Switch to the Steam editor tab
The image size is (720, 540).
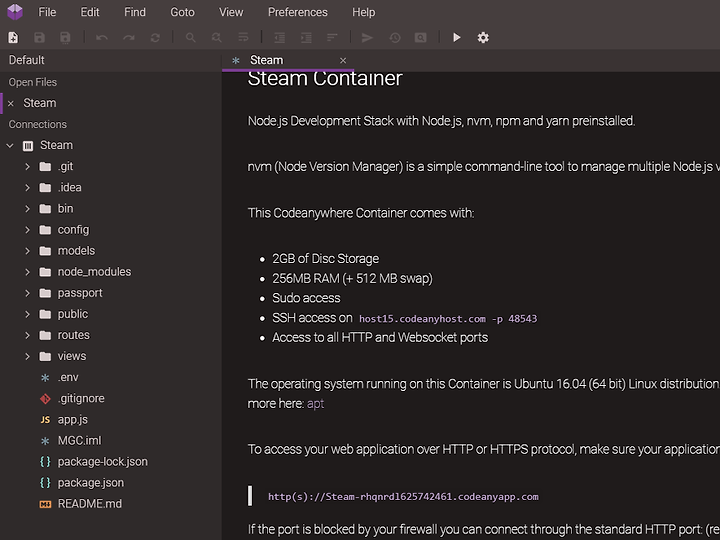click(x=266, y=60)
